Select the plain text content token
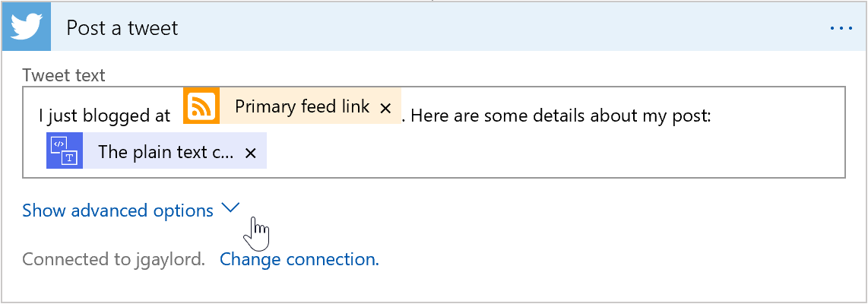 tap(166, 152)
